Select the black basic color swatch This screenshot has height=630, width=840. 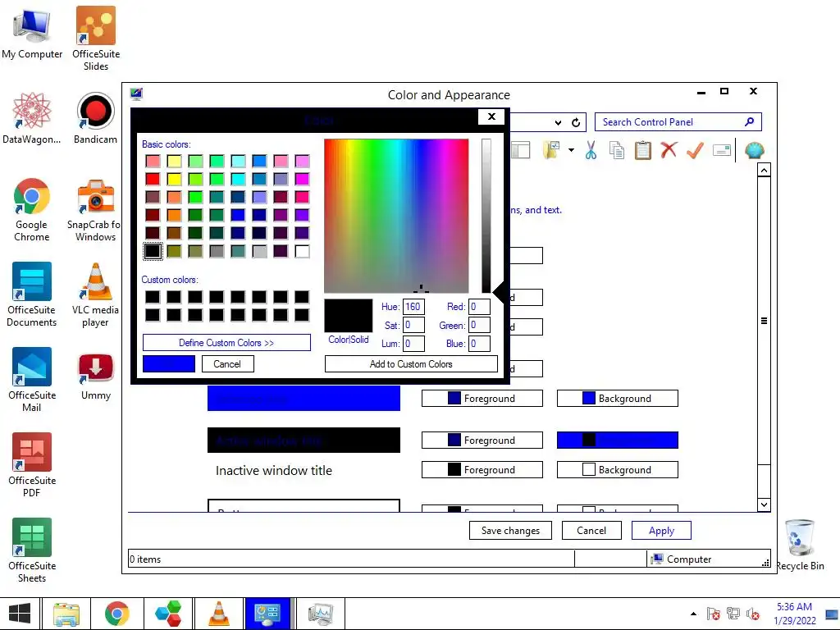pyautogui.click(x=153, y=251)
